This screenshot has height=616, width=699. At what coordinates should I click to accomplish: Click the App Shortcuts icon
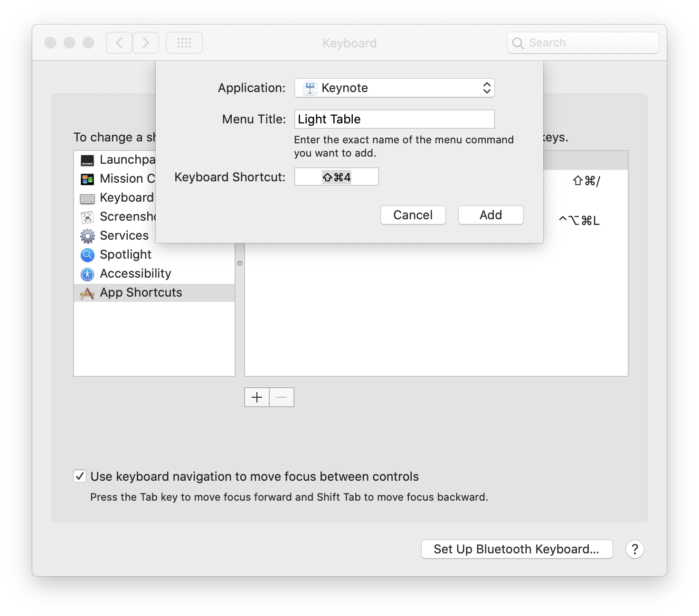coord(87,294)
